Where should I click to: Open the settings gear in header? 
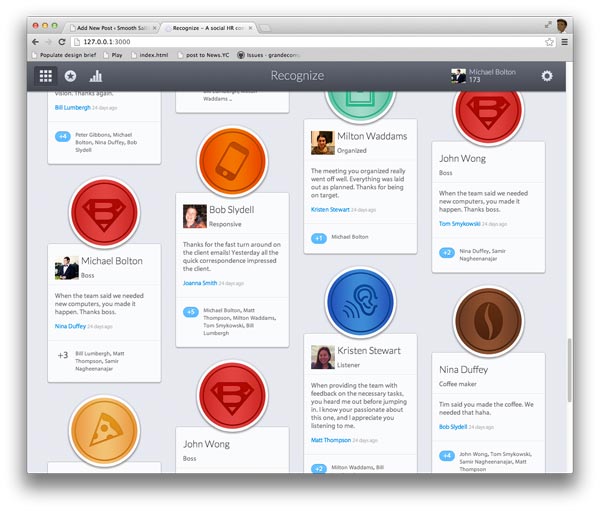click(547, 76)
